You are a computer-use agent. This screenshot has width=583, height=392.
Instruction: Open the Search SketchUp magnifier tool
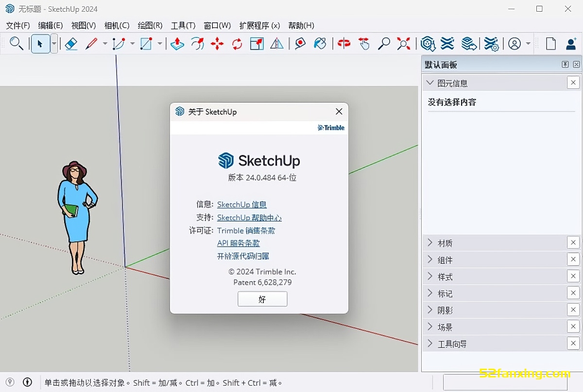click(x=17, y=43)
